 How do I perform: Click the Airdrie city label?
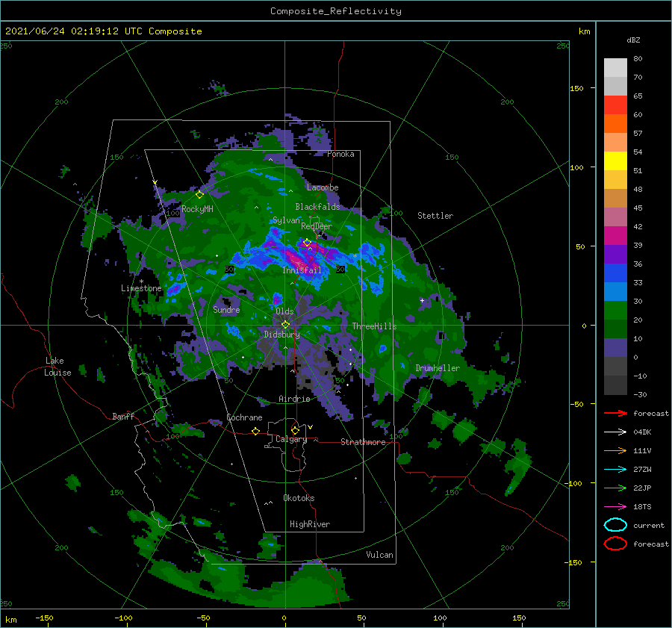tap(294, 399)
